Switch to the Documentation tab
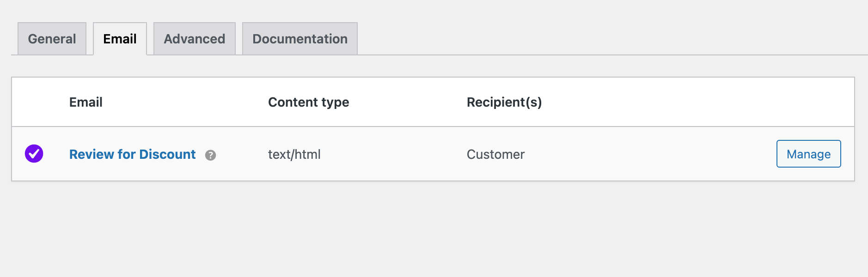This screenshot has width=868, height=277. point(299,39)
